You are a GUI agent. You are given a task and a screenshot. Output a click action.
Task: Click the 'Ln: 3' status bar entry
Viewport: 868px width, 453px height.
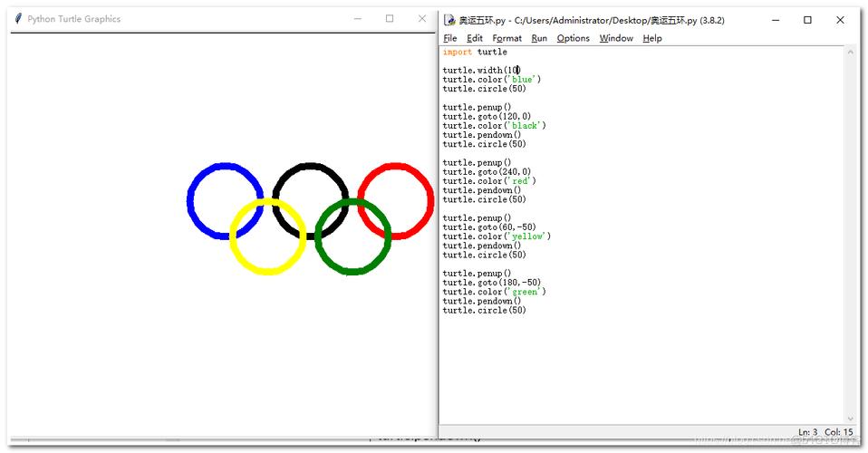click(807, 431)
